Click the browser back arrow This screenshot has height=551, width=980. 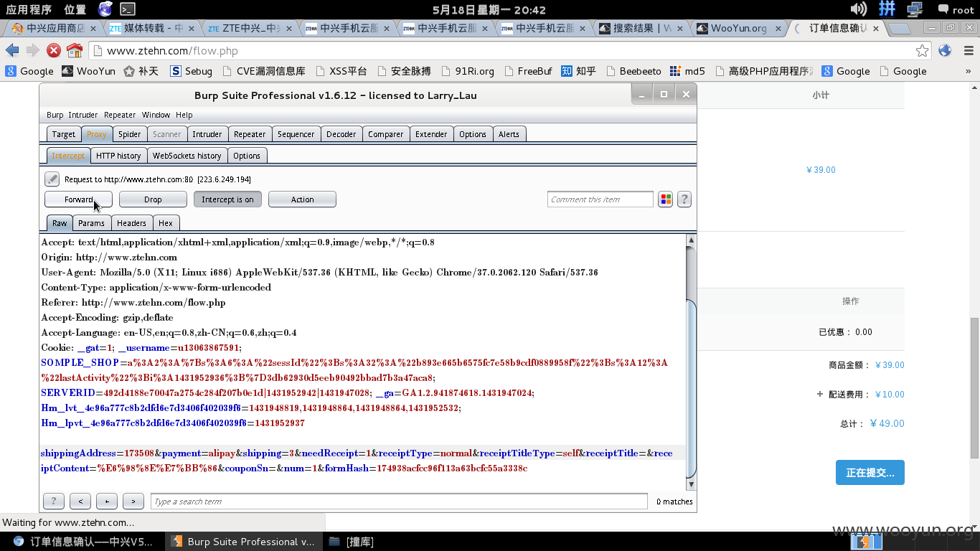[x=12, y=50]
